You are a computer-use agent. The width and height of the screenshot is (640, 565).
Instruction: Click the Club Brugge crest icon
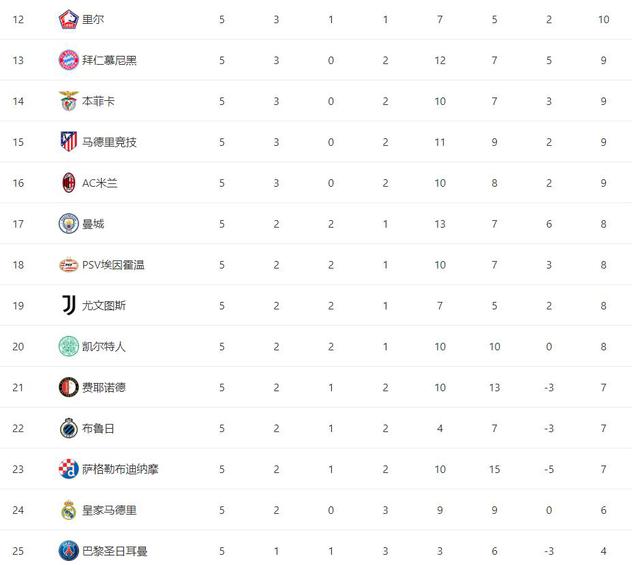(68, 428)
